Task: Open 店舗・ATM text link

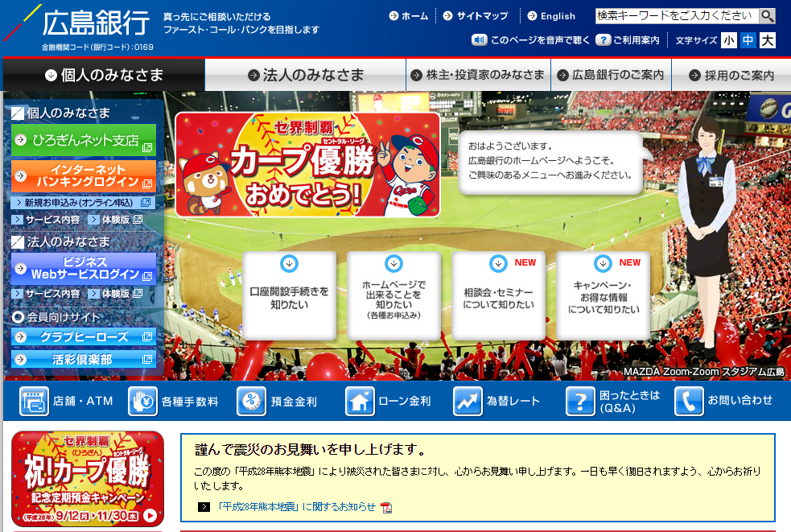Action: 83,402
